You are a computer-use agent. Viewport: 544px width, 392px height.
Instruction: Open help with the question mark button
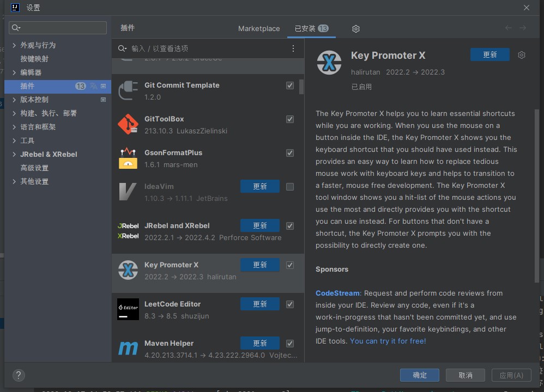click(x=19, y=375)
